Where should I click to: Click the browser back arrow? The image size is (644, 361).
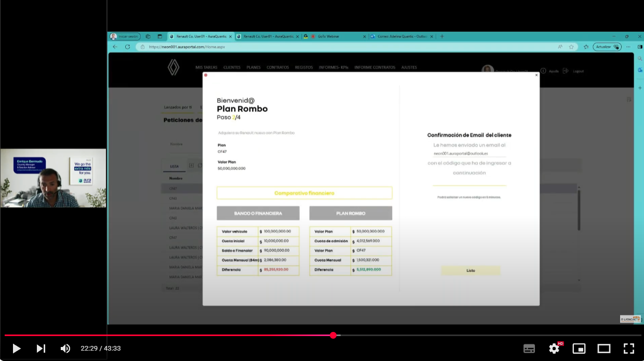115,46
